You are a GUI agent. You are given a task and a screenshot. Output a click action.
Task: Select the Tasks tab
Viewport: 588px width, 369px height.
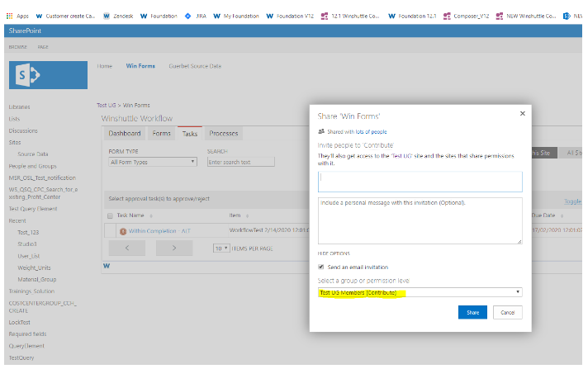[190, 134]
